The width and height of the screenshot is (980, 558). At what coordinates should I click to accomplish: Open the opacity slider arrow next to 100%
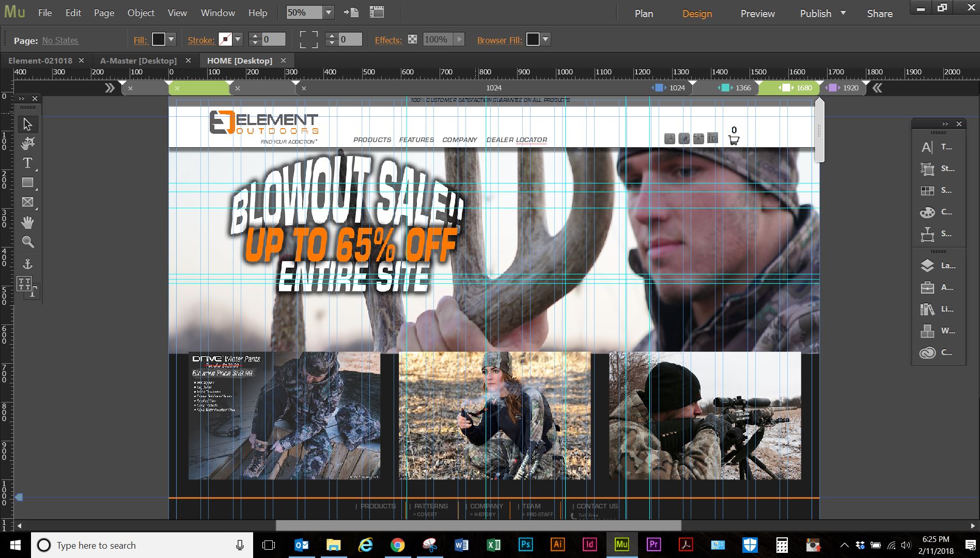point(459,39)
